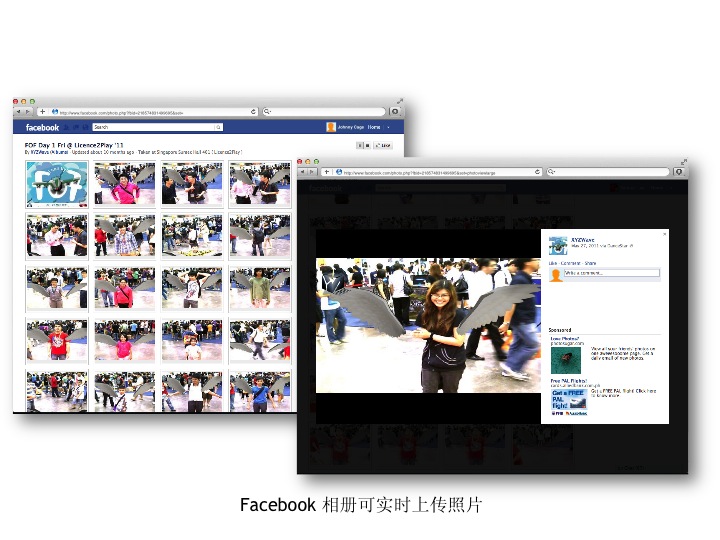Open the FOF logo album thumbnail
The width and height of the screenshot is (720, 540).
point(56,184)
